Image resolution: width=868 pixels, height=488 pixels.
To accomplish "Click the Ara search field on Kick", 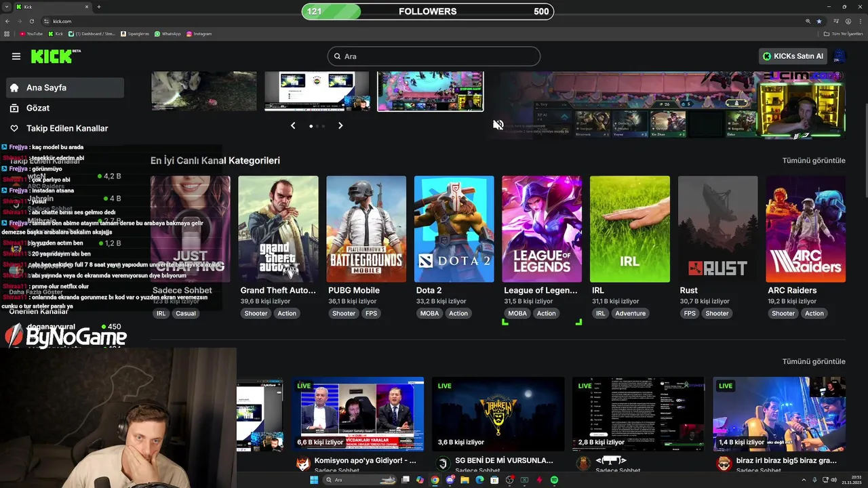I will coord(434,56).
